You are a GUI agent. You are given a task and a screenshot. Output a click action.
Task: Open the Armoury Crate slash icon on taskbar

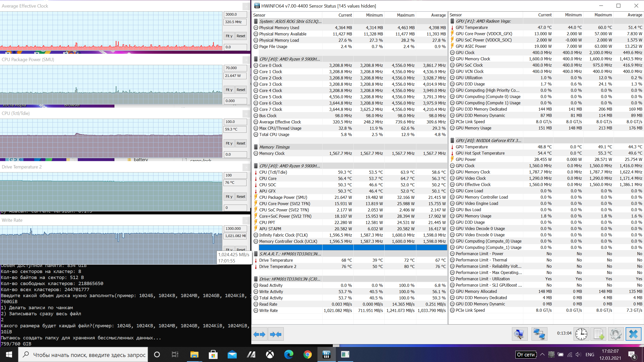(251, 355)
